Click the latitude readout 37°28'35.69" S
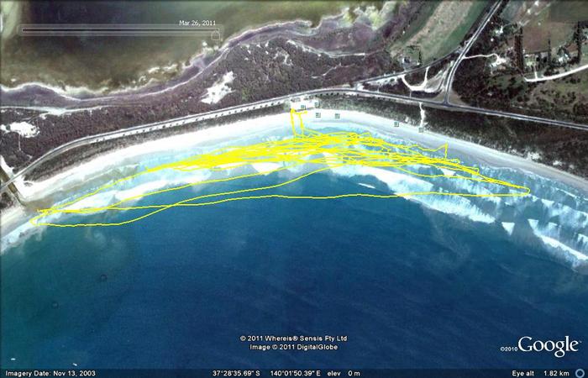588x378 pixels. pos(236,373)
